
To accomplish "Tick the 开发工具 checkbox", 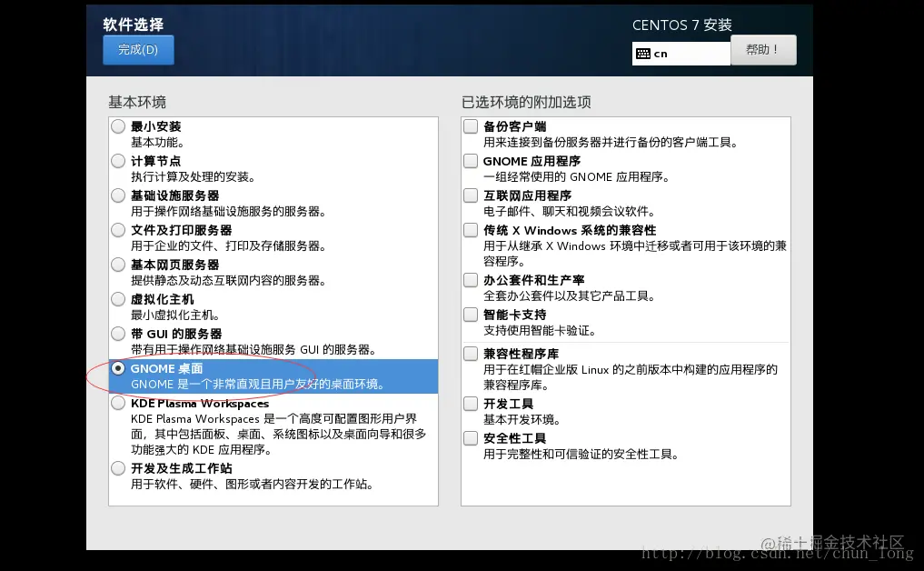I will click(471, 404).
